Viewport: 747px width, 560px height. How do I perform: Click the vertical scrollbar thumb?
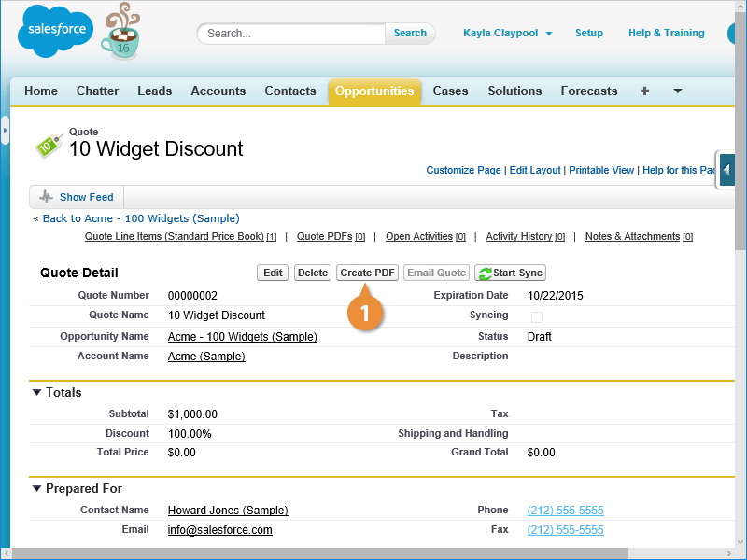click(x=740, y=129)
